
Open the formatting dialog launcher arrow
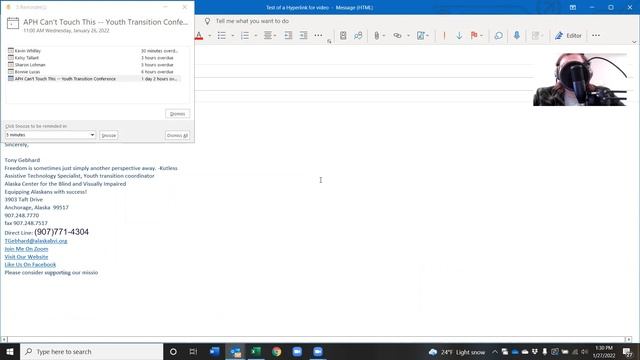329,41
